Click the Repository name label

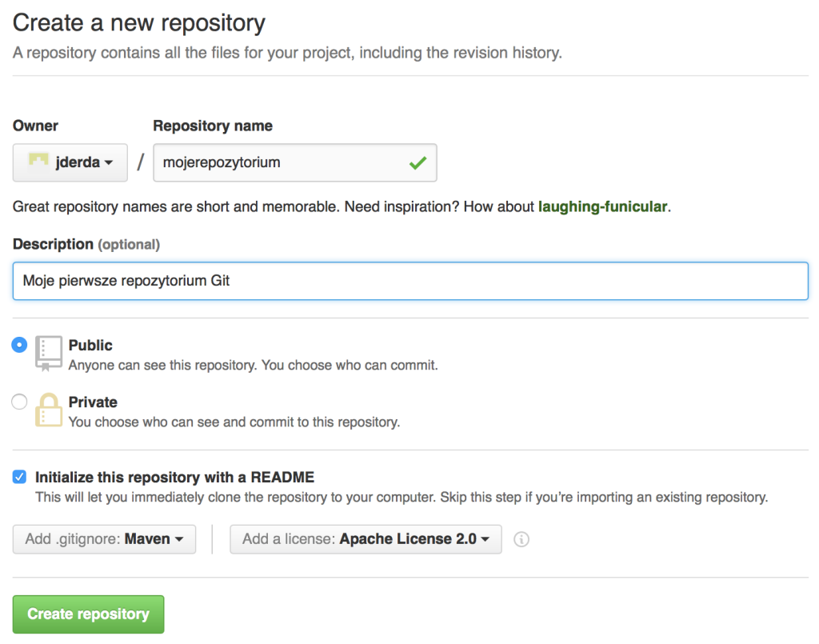point(213,126)
